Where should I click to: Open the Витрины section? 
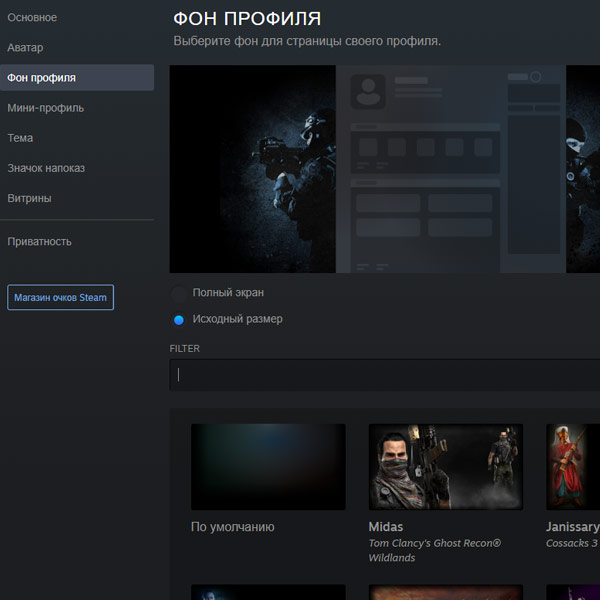[29, 198]
